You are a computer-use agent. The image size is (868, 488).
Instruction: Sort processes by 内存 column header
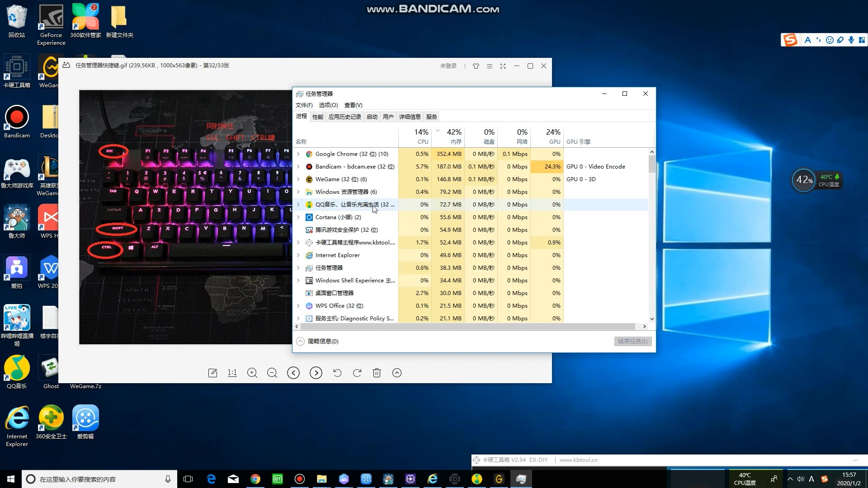(448, 136)
